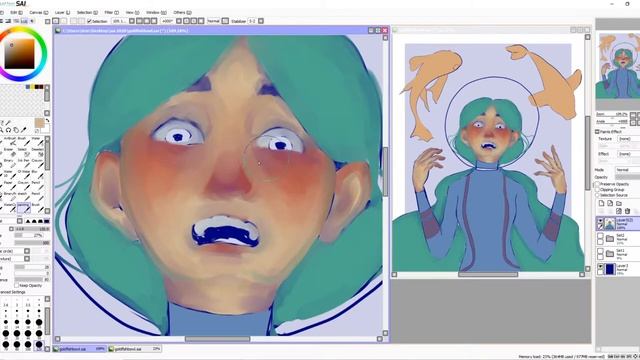Screen dimensions: 640x360
Task: Click the main canvas horizontal scrollbar
Action: coord(218,339)
